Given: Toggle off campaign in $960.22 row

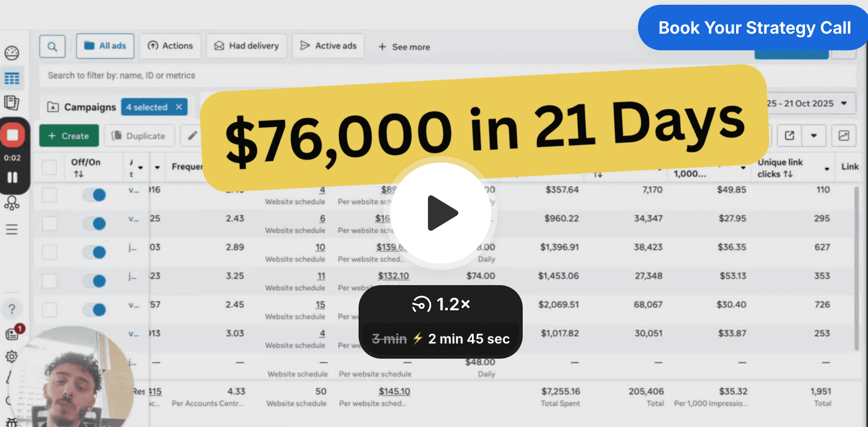Looking at the screenshot, I should [x=94, y=223].
